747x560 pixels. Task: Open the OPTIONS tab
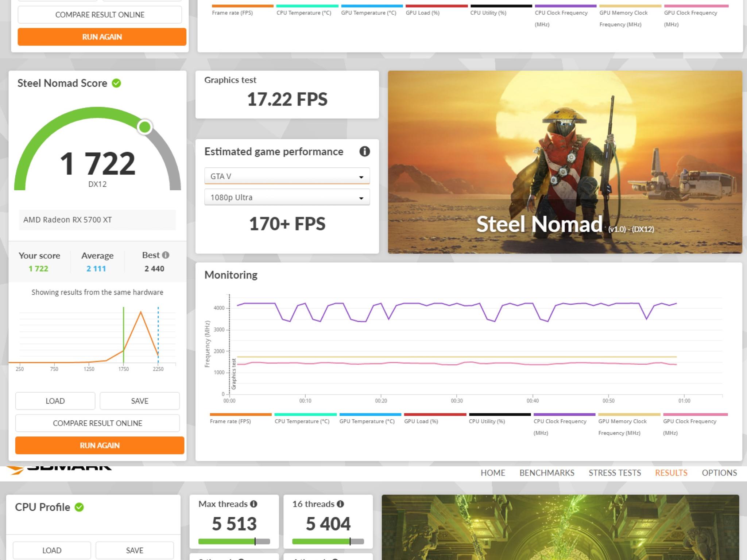pyautogui.click(x=719, y=473)
